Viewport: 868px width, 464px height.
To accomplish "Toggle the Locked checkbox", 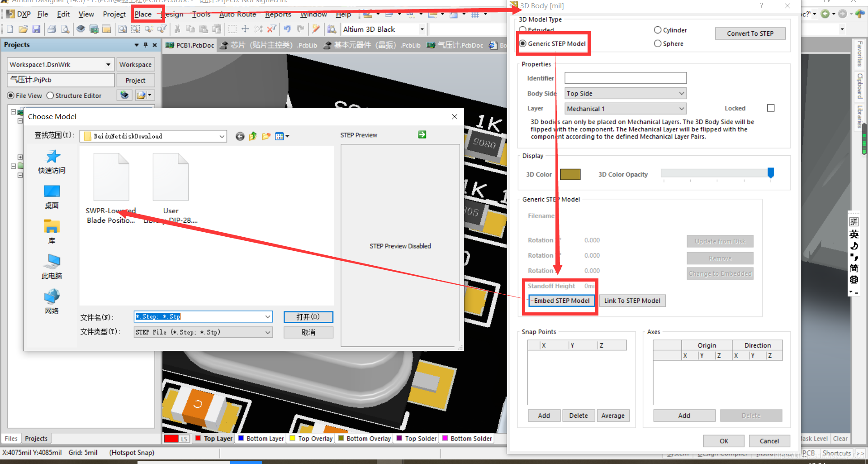I will [x=771, y=108].
